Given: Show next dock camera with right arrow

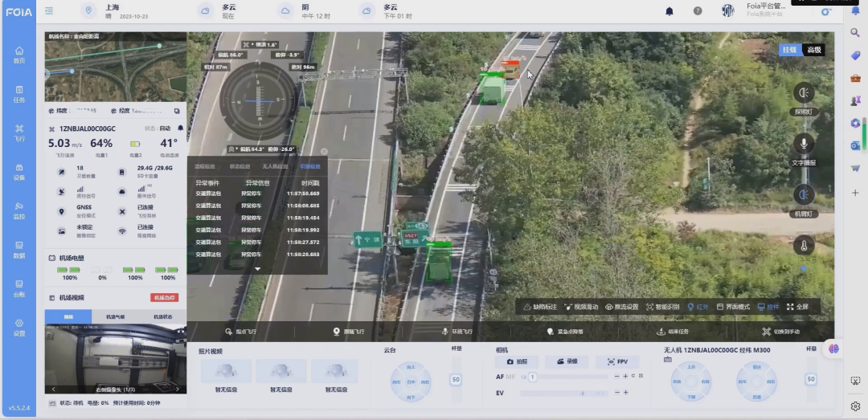Looking at the screenshot, I should pyautogui.click(x=179, y=389).
